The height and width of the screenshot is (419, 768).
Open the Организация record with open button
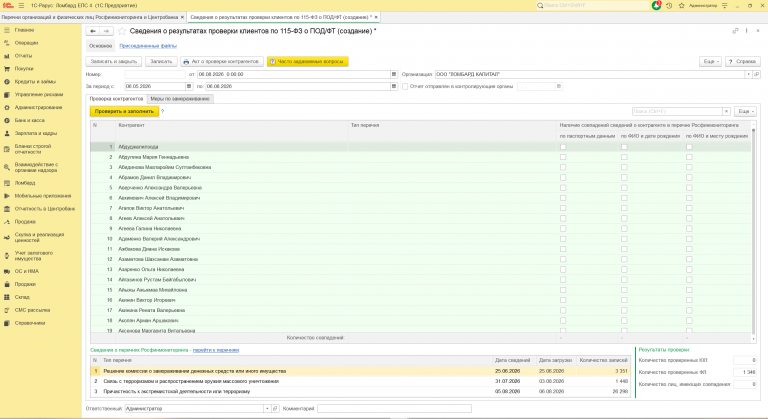tap(756, 74)
